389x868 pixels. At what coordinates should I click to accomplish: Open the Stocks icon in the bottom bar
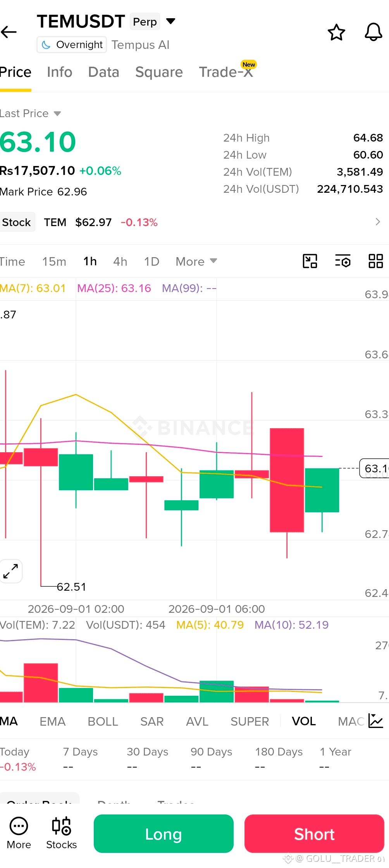tap(61, 833)
